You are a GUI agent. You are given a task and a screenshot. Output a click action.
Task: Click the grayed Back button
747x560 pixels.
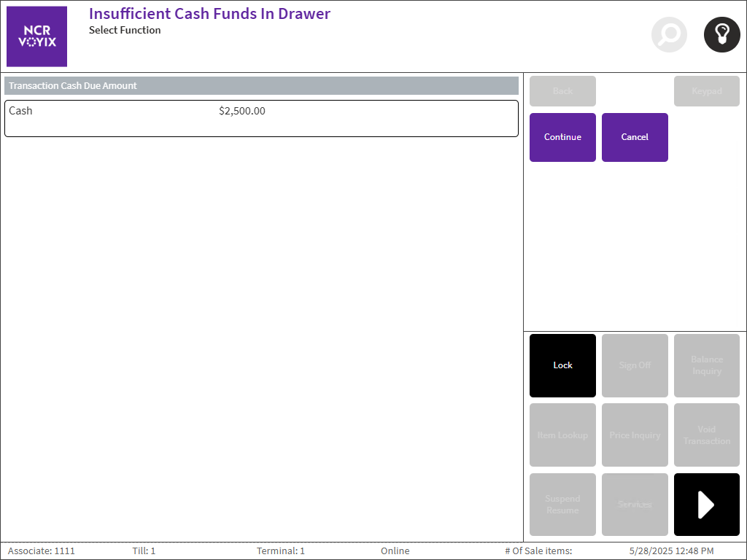pos(562,91)
